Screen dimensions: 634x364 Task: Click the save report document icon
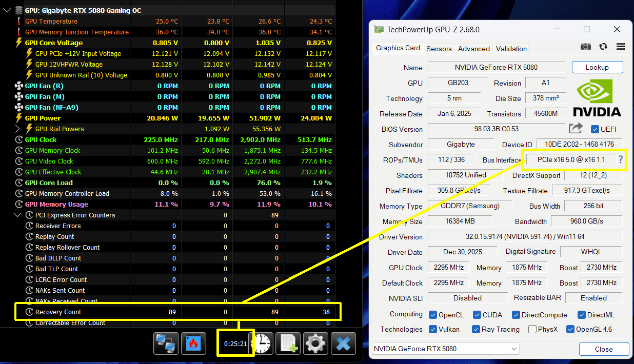pos(288,343)
